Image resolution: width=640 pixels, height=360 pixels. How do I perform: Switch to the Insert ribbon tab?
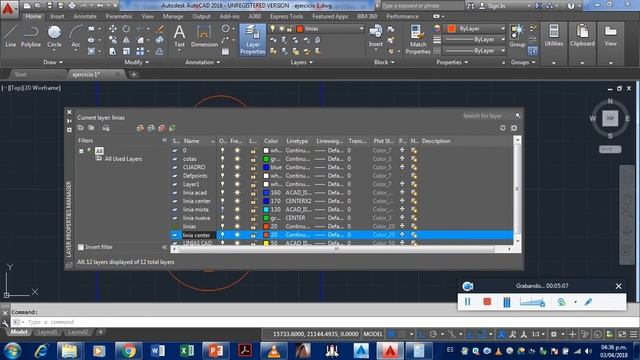(x=57, y=16)
